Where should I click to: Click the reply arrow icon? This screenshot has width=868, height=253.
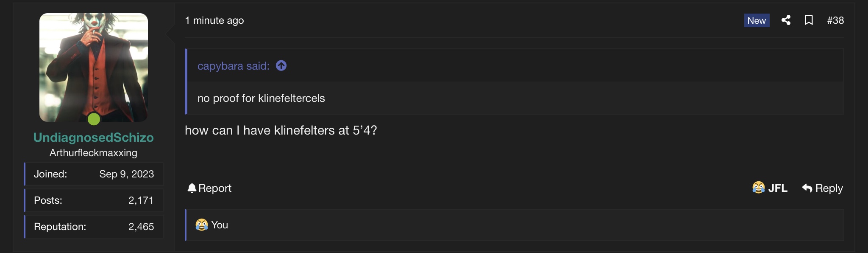click(807, 188)
